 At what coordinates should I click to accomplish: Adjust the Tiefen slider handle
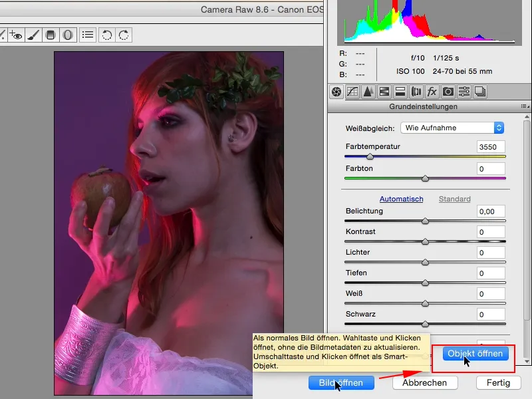point(425,283)
